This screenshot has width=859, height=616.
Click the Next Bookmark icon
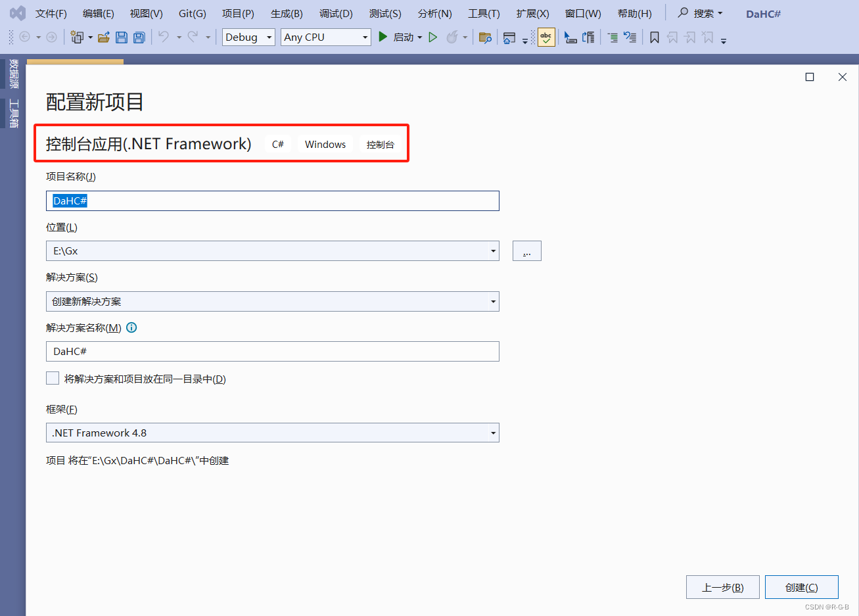point(690,37)
